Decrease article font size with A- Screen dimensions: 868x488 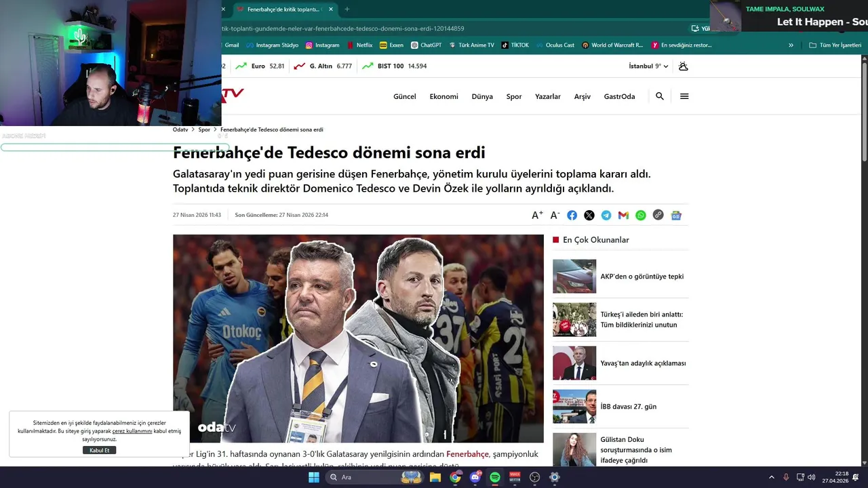coord(555,215)
